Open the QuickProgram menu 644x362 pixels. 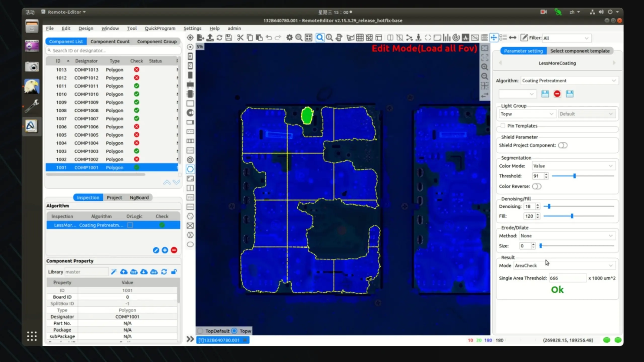tap(160, 28)
